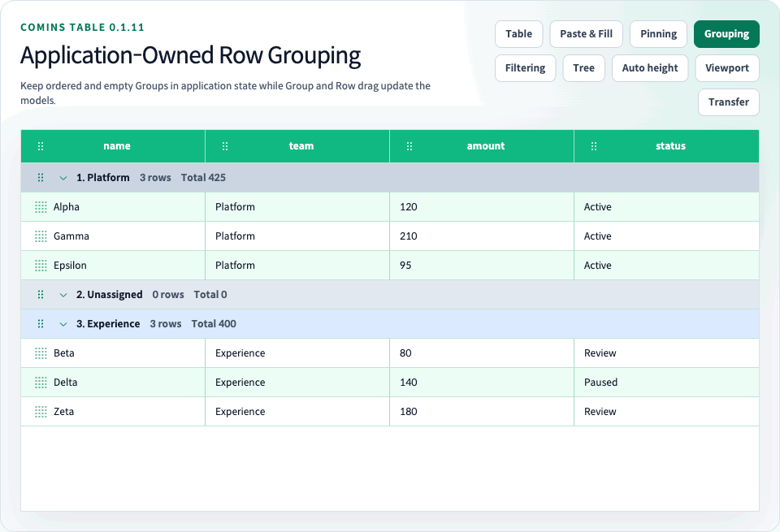Screen dimensions: 780x532
Task: Click the amount cell showing 140
Action: pos(482,383)
